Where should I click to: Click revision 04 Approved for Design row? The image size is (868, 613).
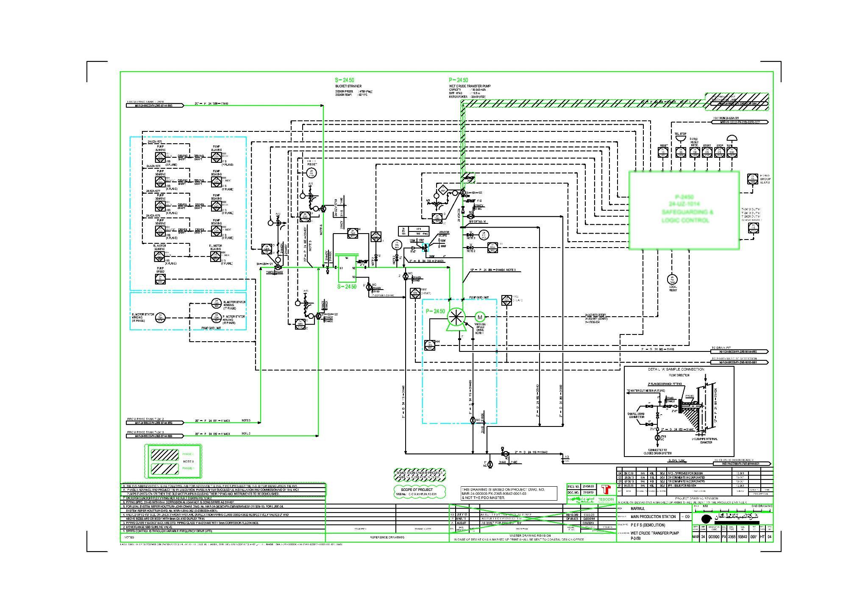[694, 473]
